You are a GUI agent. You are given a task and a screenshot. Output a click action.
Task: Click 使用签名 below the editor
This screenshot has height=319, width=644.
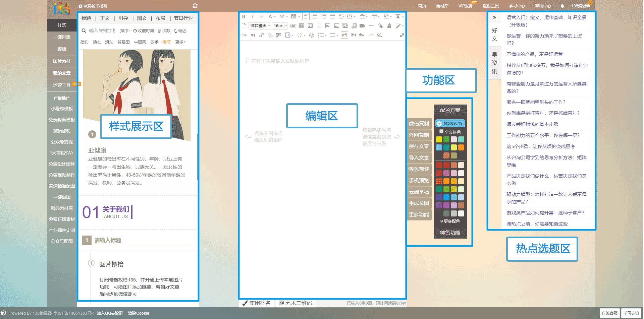coord(257,303)
